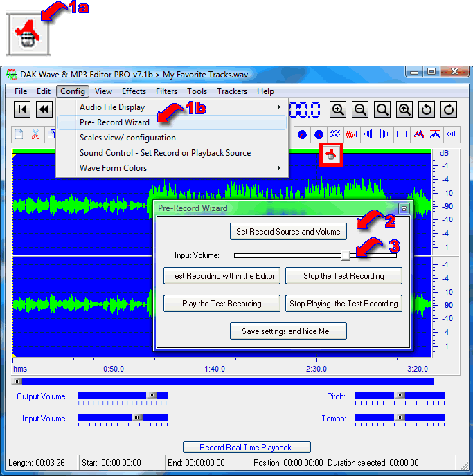Click the 1:40.0 timeline marker
Viewport: 473px width, 476px height.
[215, 369]
